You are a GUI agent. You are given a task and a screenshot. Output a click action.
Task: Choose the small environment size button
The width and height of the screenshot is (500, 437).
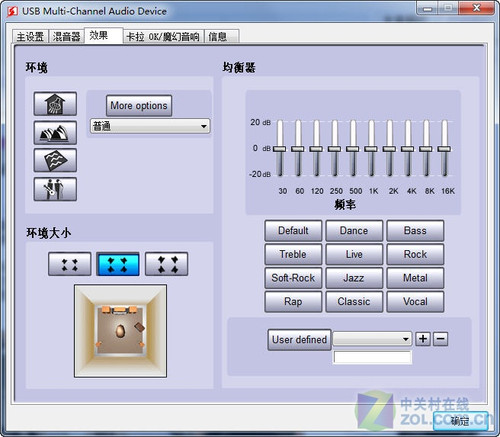[69, 264]
